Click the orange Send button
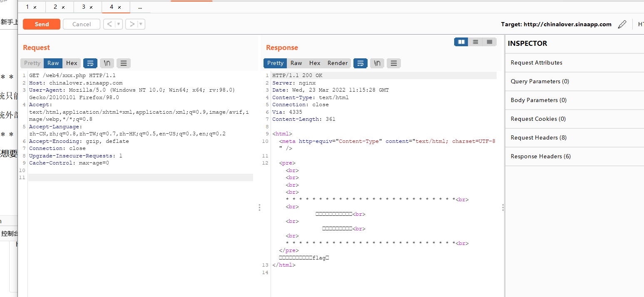This screenshot has height=297, width=644. coord(42,24)
